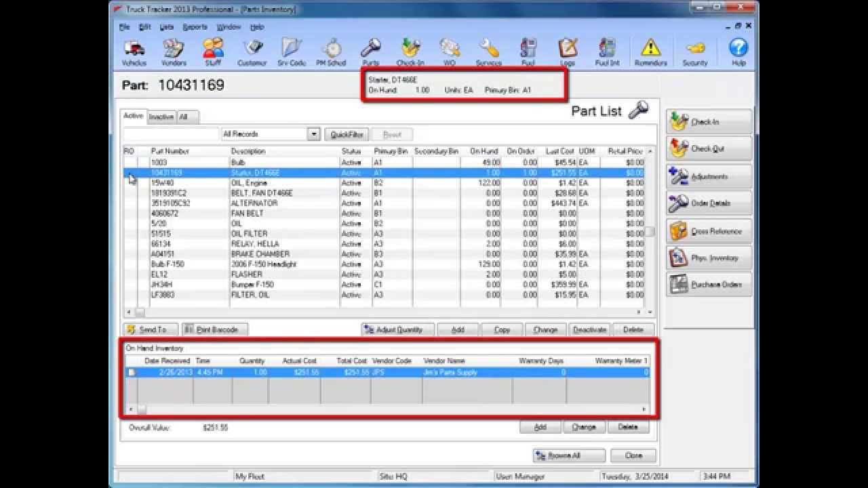Open the Services wrench toolbar icon
Screen dimensions: 868x488
point(489,52)
